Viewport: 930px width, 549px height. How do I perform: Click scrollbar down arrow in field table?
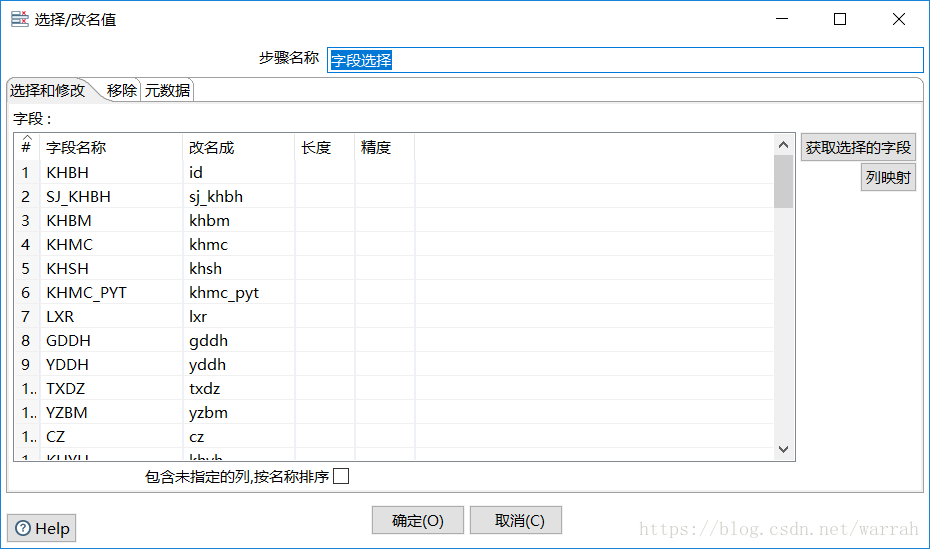pos(783,449)
